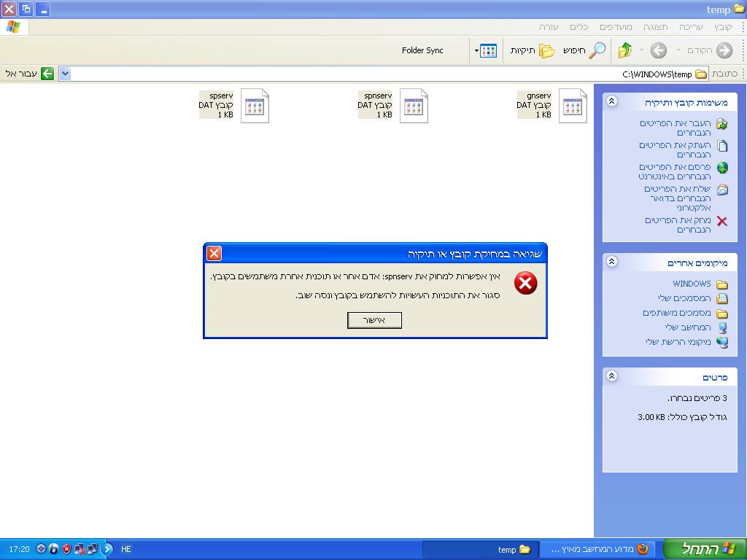Click the Up folder toolbar icon

pyautogui.click(x=625, y=50)
